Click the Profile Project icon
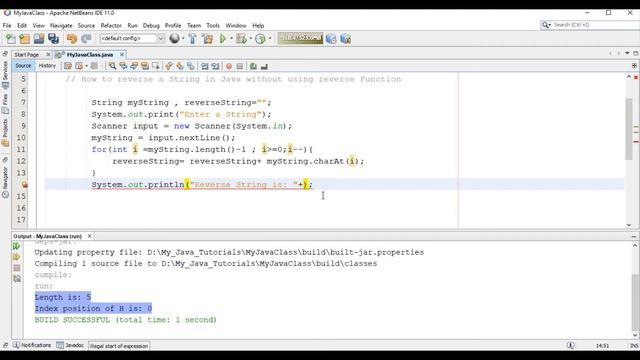Screen dimensions: 640x360 [x=260, y=39]
